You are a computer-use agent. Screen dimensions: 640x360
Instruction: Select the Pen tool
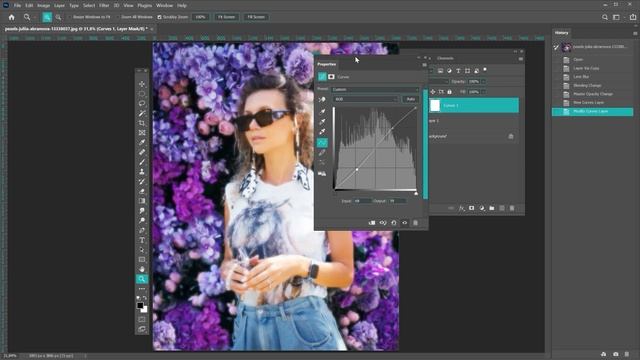point(142,230)
